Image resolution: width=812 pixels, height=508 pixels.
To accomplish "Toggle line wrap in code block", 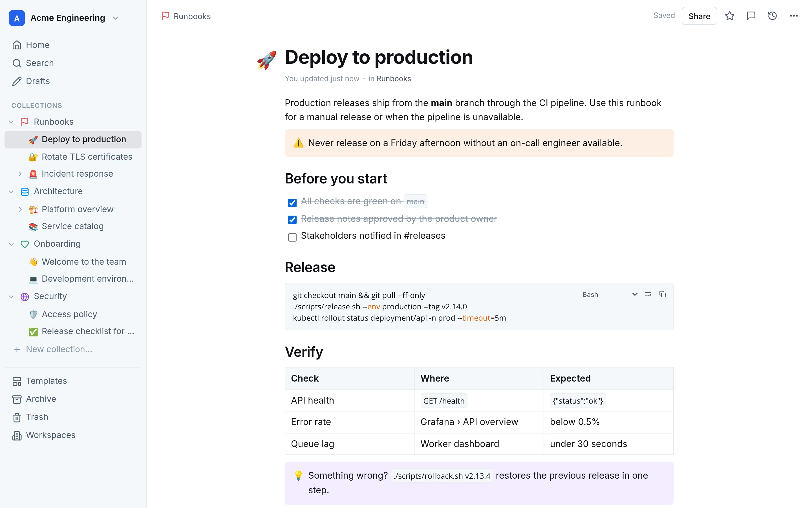I will pyautogui.click(x=648, y=294).
